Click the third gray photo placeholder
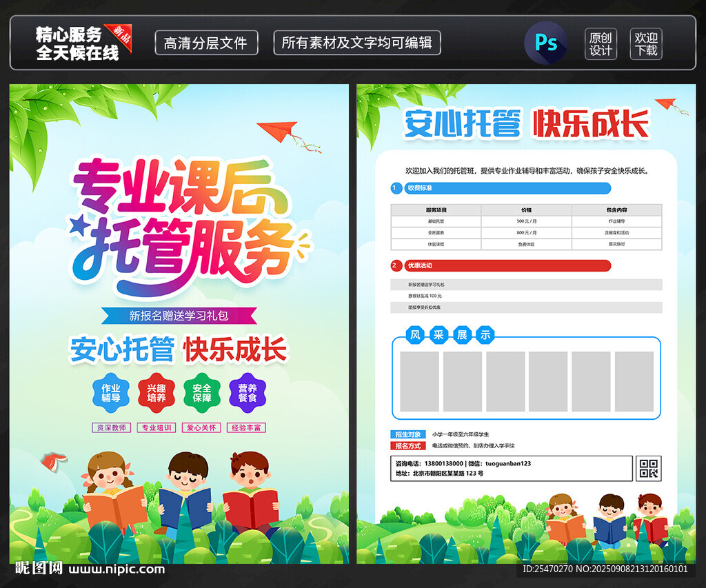 (505, 382)
